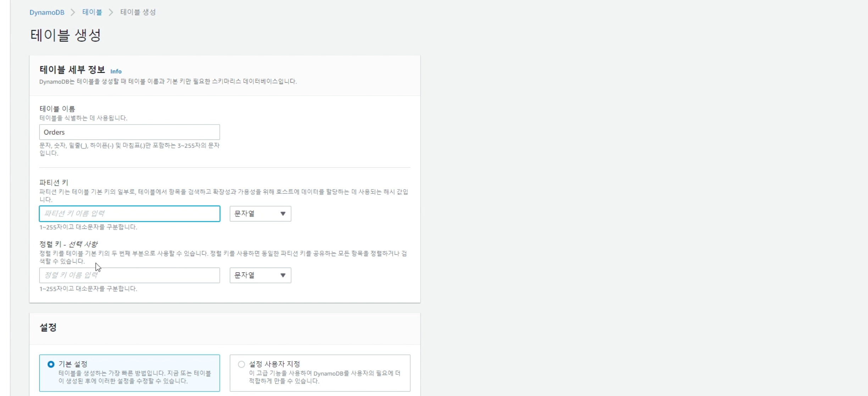This screenshot has width=868, height=396.
Task: Click the 정렬 키 dropdown arrow icon
Action: pyautogui.click(x=283, y=275)
